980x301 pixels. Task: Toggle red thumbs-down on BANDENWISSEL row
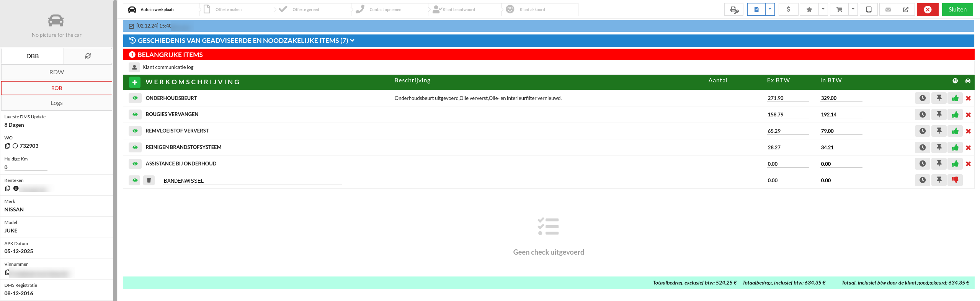tap(955, 180)
